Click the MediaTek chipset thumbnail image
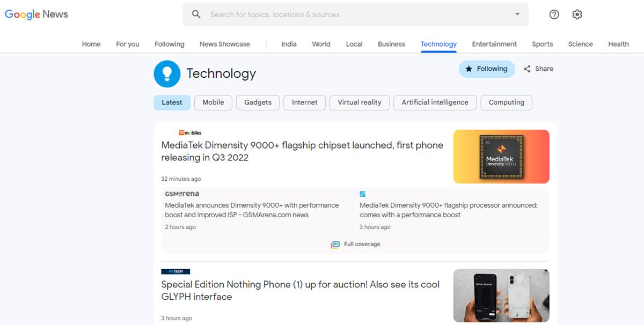This screenshot has width=644, height=325. click(501, 157)
